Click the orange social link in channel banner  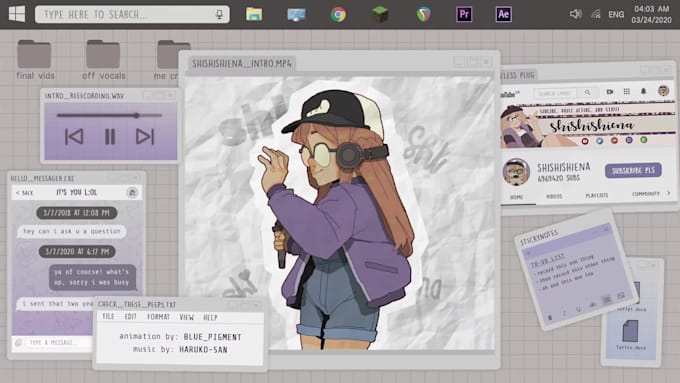(x=614, y=141)
